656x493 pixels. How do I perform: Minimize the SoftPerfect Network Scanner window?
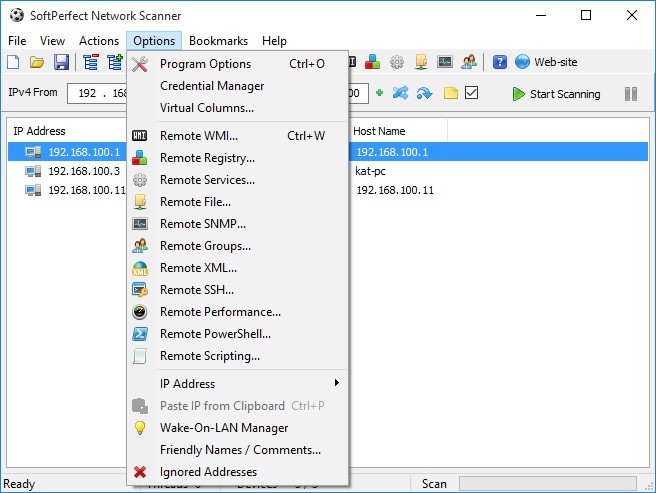coord(541,15)
